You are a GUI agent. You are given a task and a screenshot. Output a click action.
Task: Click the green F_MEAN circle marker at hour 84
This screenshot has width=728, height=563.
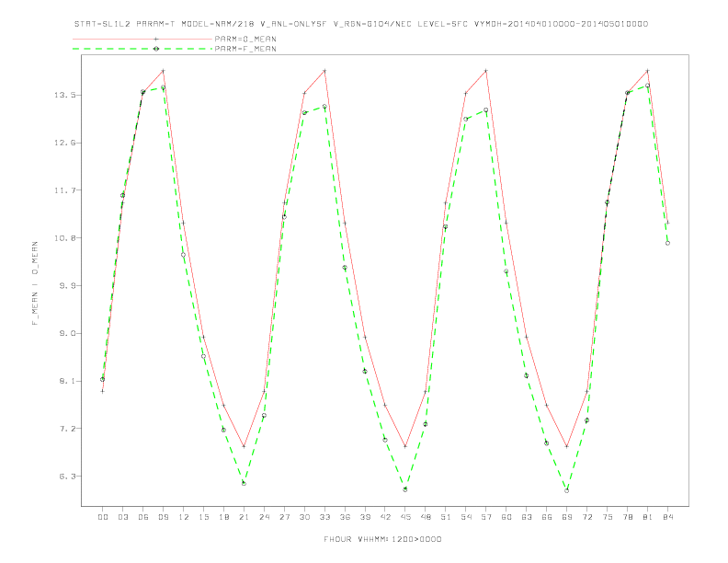pyautogui.click(x=667, y=243)
